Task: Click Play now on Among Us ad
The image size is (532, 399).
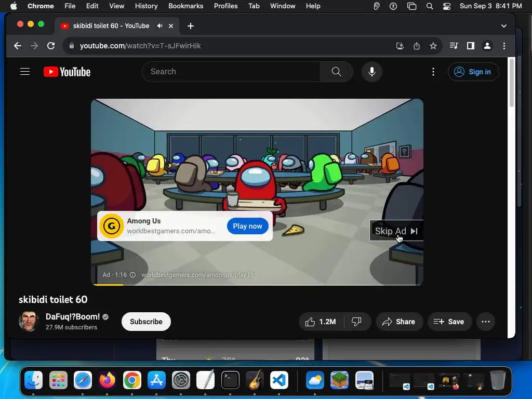Action: click(247, 226)
